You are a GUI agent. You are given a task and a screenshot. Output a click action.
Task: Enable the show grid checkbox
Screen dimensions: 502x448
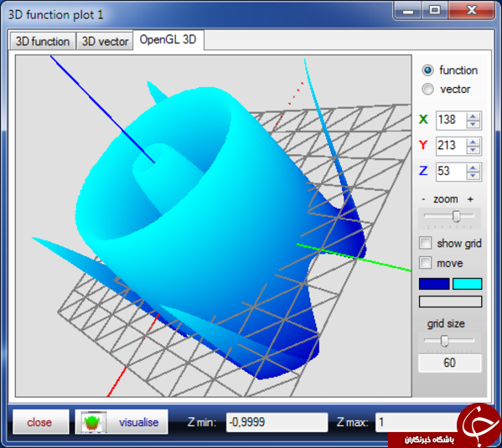[425, 243]
